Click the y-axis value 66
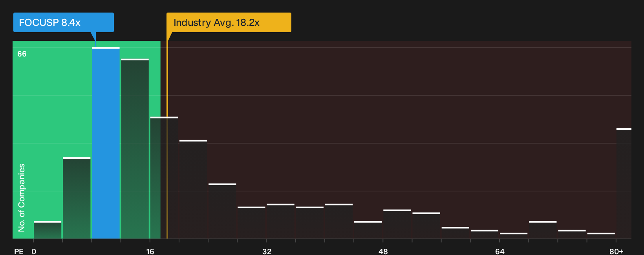644x255 pixels. pyautogui.click(x=22, y=54)
